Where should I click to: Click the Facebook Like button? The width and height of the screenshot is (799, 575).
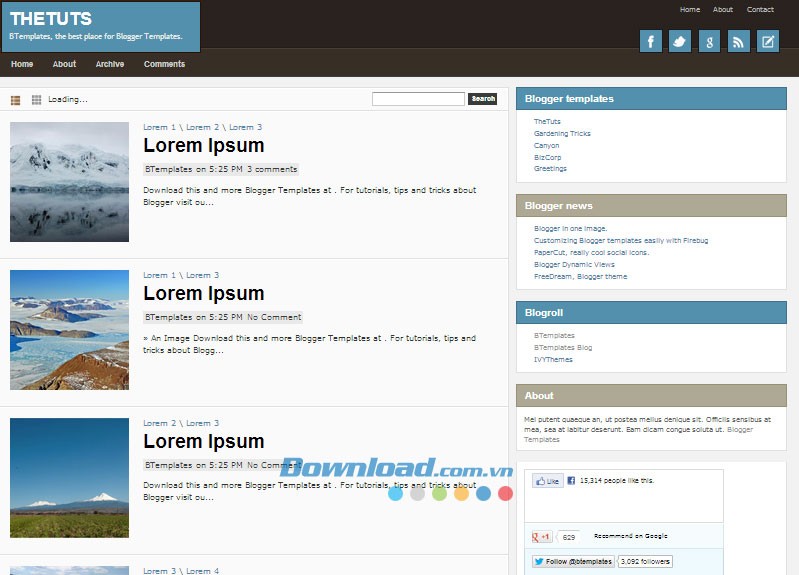coord(547,481)
